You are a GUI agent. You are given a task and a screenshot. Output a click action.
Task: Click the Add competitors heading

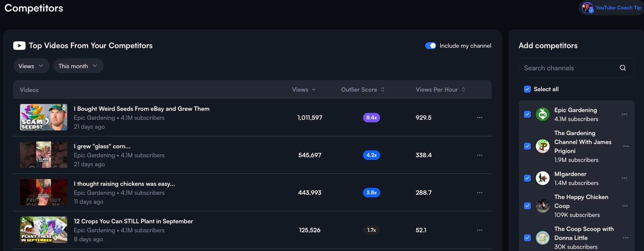point(548,46)
